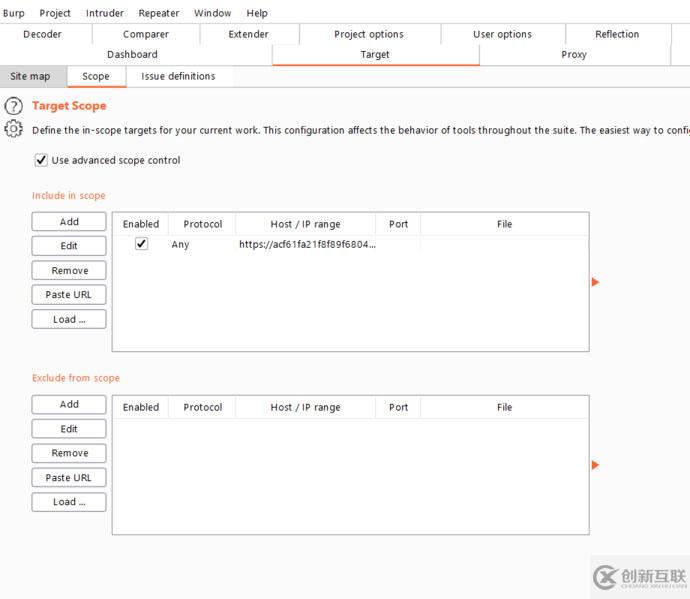The width and height of the screenshot is (690, 599).
Task: Open the Repeater menu
Action: pos(158,13)
